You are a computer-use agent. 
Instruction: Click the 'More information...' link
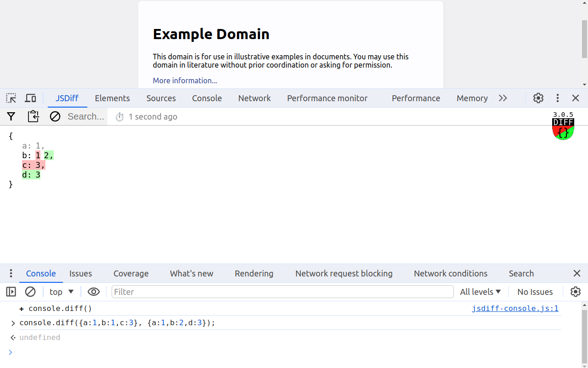coord(185,80)
